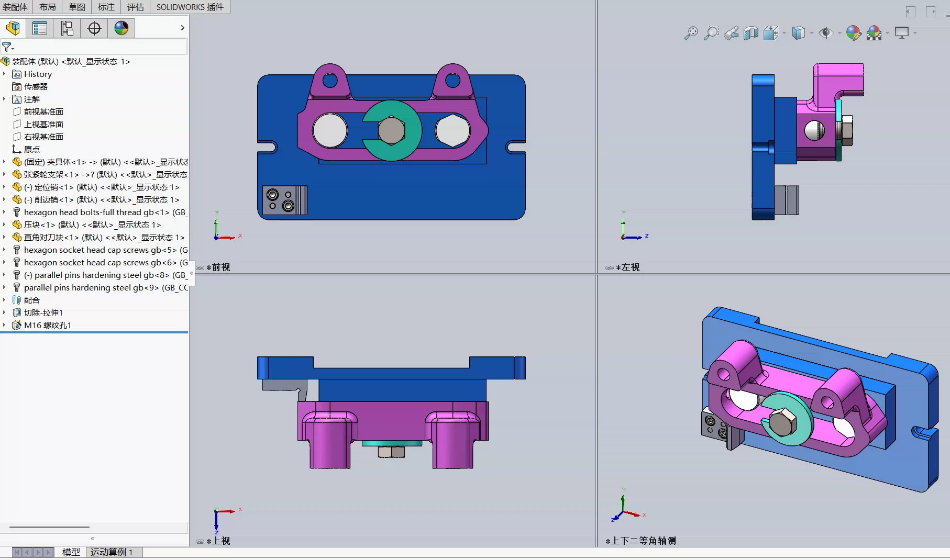Expand the 配合 mates folder
Screen dimensions: 950x560
[x=4, y=300]
